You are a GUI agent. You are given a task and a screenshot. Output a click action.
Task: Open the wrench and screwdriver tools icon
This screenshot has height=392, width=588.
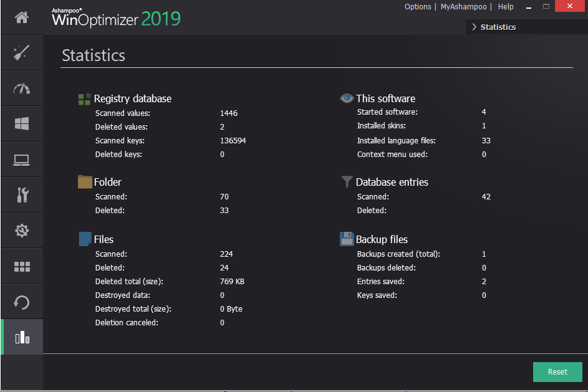click(22, 195)
